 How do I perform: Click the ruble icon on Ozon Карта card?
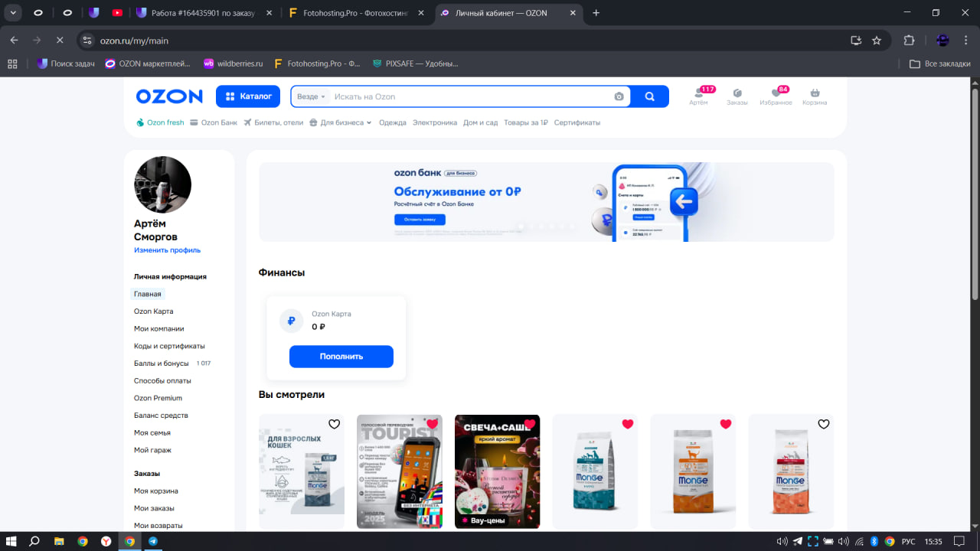click(x=291, y=321)
